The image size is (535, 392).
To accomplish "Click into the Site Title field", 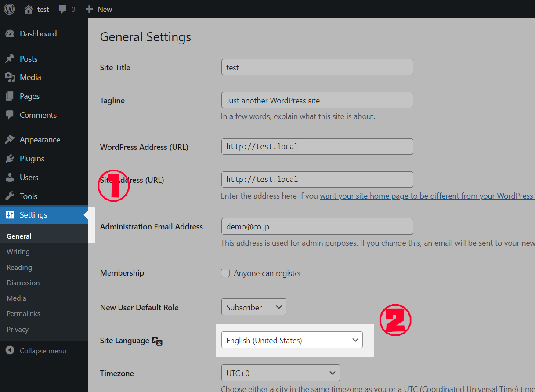I will pyautogui.click(x=317, y=67).
